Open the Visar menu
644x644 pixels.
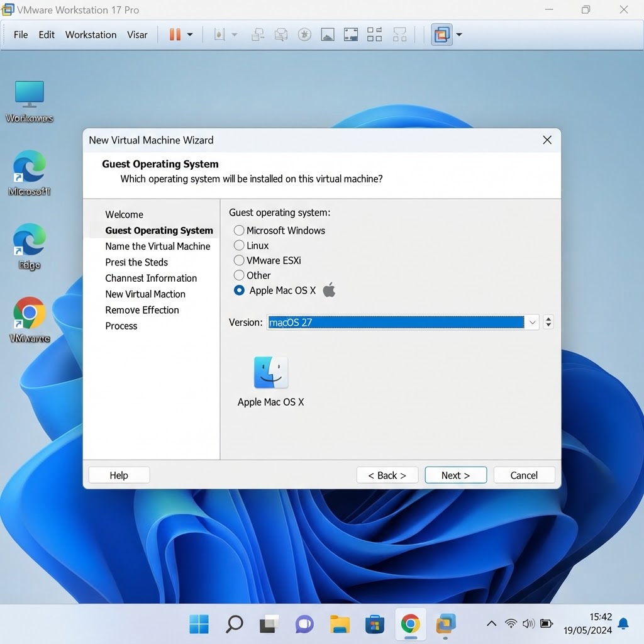[x=137, y=35]
